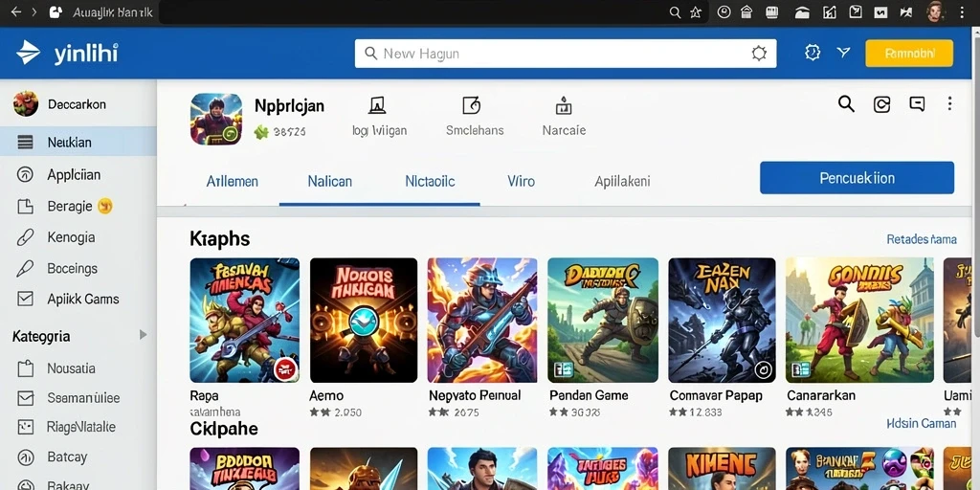Click the Kenogia link icon

point(25,237)
